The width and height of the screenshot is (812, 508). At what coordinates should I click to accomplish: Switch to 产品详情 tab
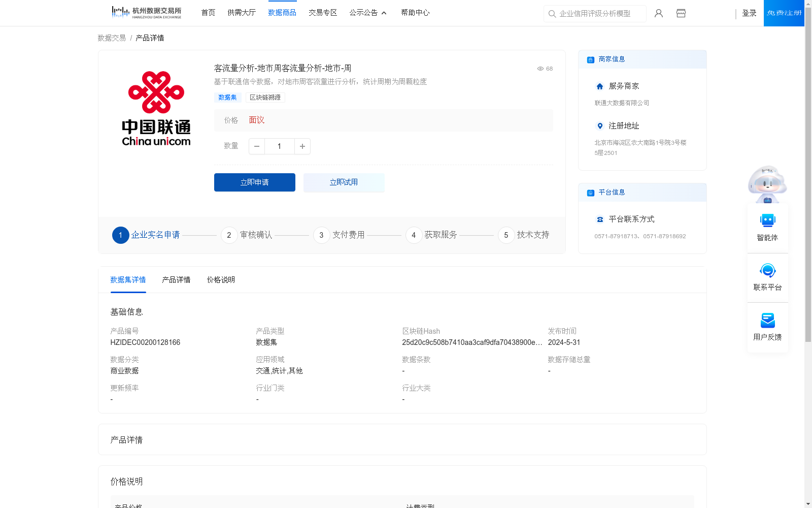[x=176, y=280]
